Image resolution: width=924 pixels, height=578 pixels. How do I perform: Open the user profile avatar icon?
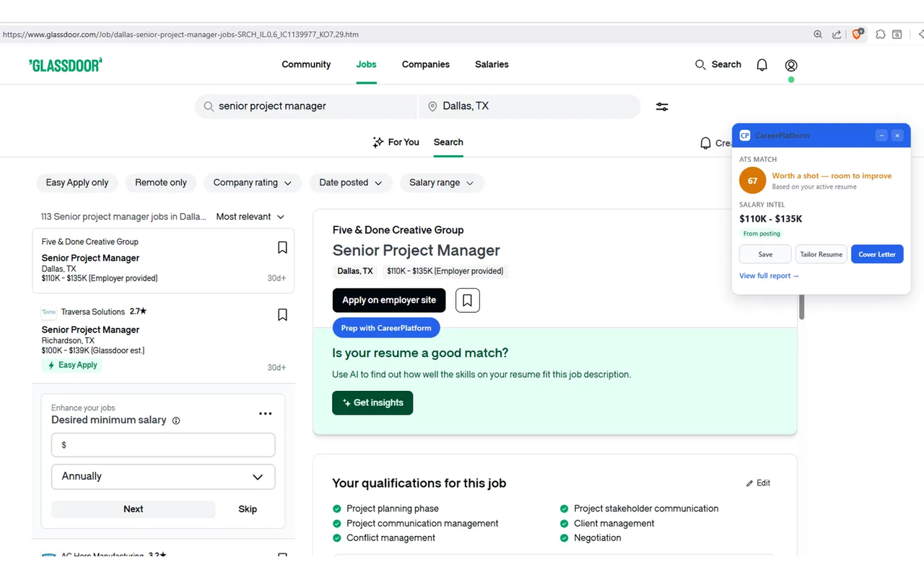pos(791,65)
